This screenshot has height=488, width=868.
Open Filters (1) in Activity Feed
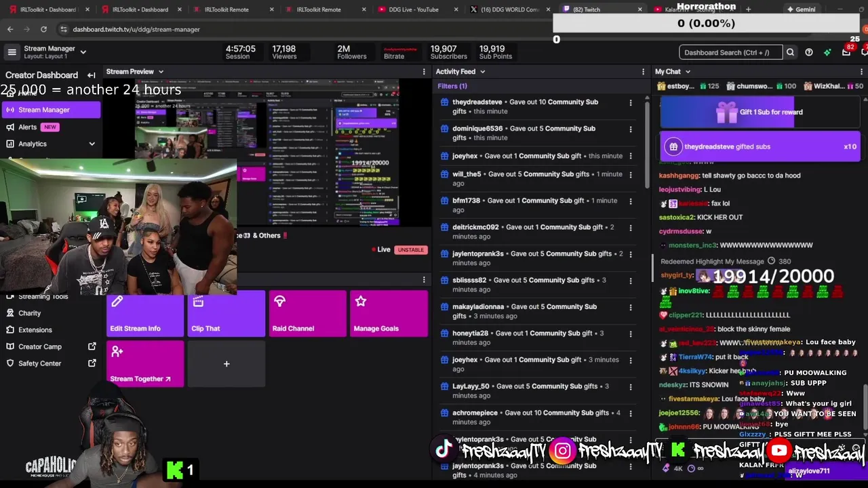click(452, 86)
